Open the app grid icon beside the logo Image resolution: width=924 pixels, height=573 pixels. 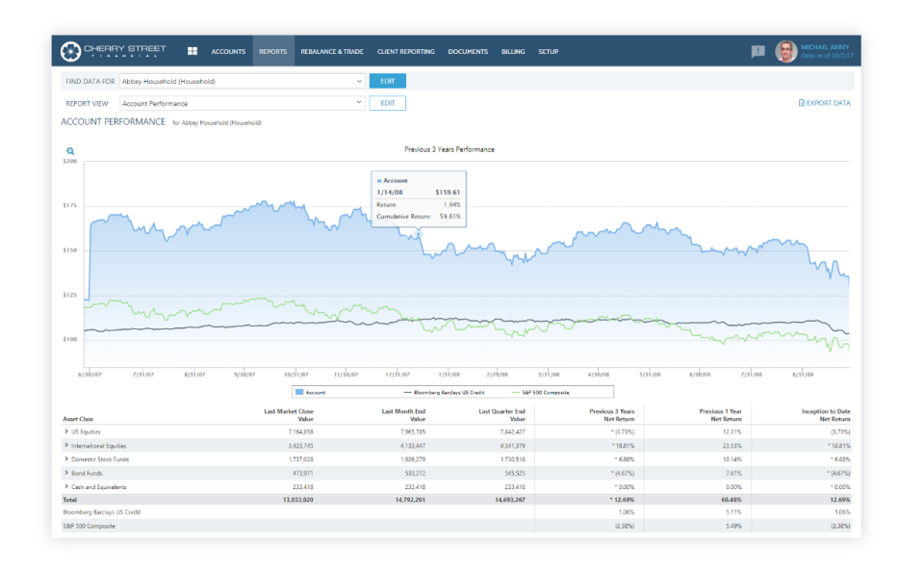[x=191, y=51]
